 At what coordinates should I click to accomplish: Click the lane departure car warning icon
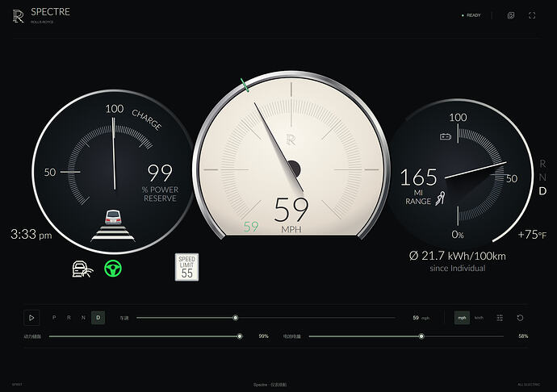pos(82,269)
